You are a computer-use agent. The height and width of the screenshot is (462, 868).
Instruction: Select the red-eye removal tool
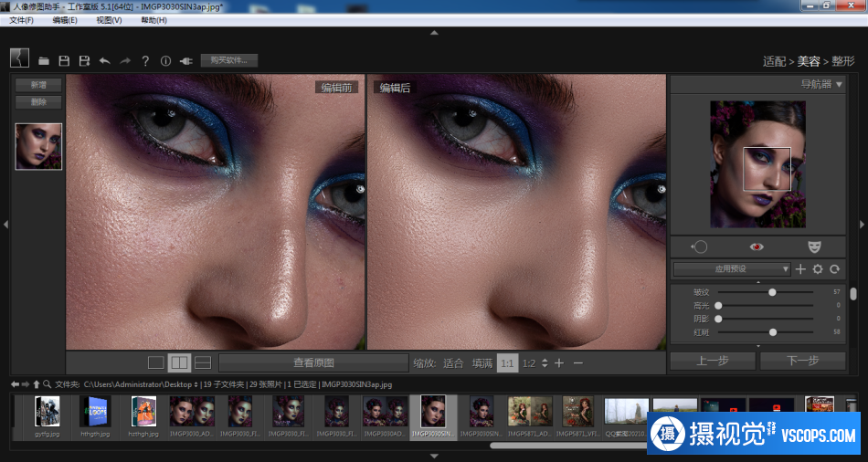(x=757, y=247)
